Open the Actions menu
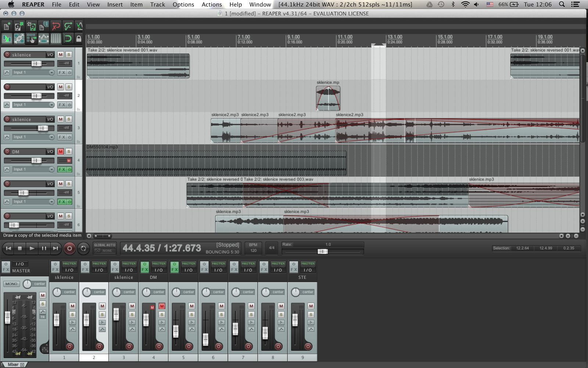The width and height of the screenshot is (588, 368). [212, 4]
